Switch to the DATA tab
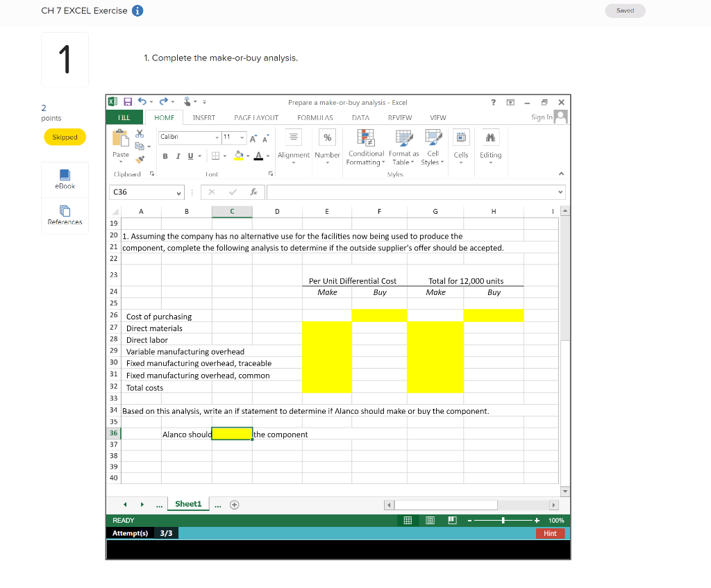This screenshot has width=711, height=588. [x=360, y=117]
